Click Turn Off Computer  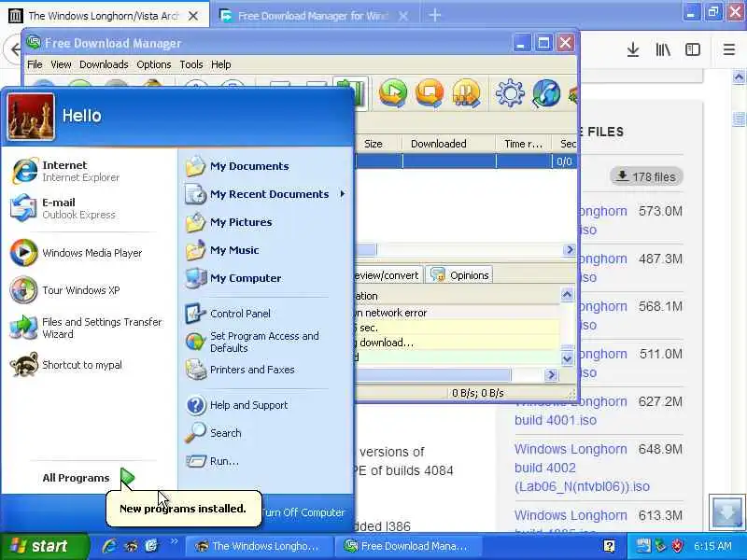point(303,512)
